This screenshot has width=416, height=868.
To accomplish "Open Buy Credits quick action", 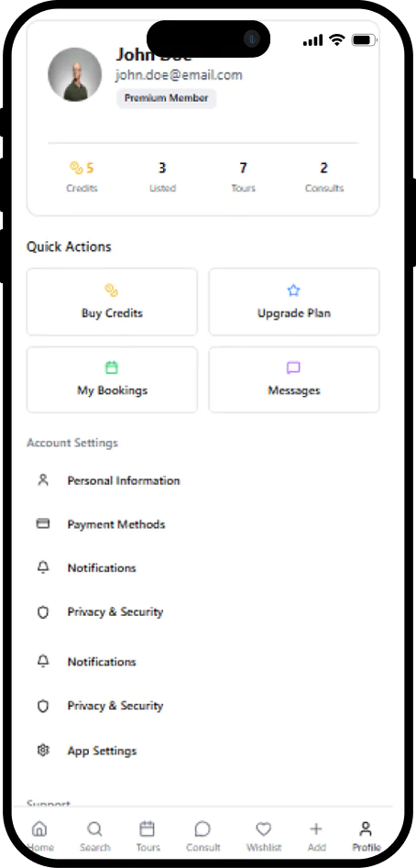I will (x=112, y=302).
